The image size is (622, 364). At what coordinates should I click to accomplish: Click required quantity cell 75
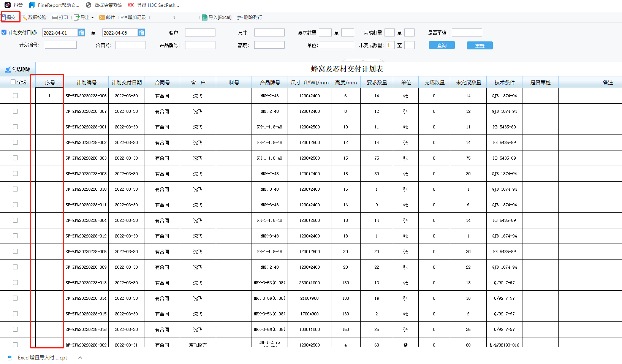[377, 158]
